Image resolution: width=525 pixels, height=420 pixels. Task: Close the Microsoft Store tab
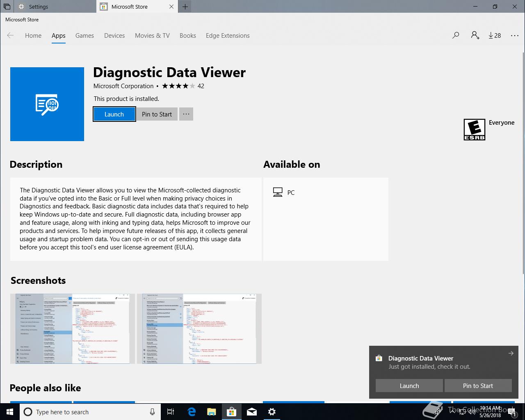171,7
